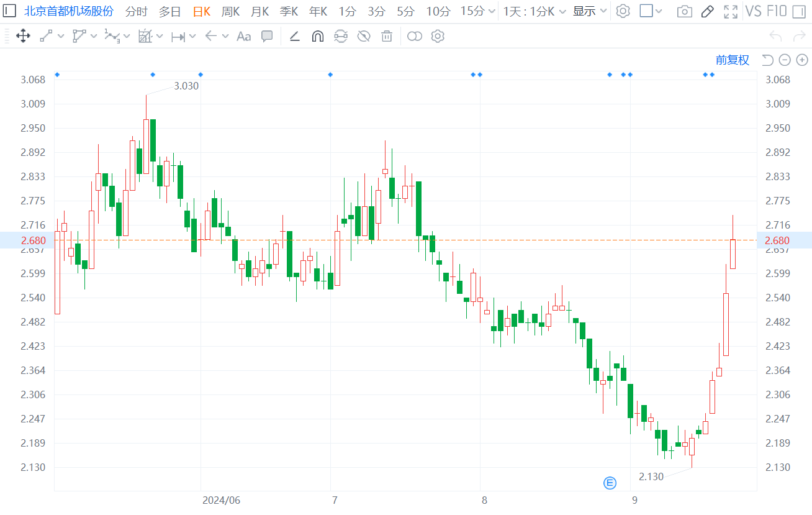Click the sync drawings icon

pyautogui.click(x=341, y=36)
